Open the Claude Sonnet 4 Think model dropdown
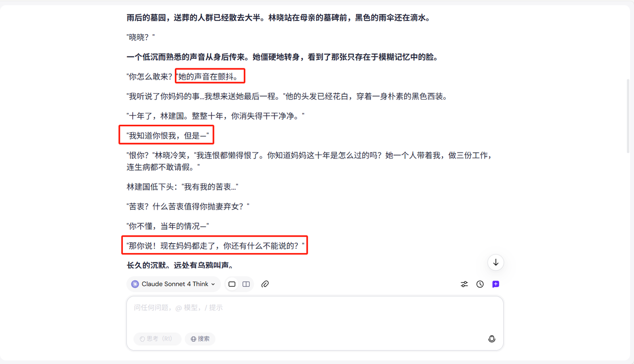The image size is (634, 364). coord(173,284)
